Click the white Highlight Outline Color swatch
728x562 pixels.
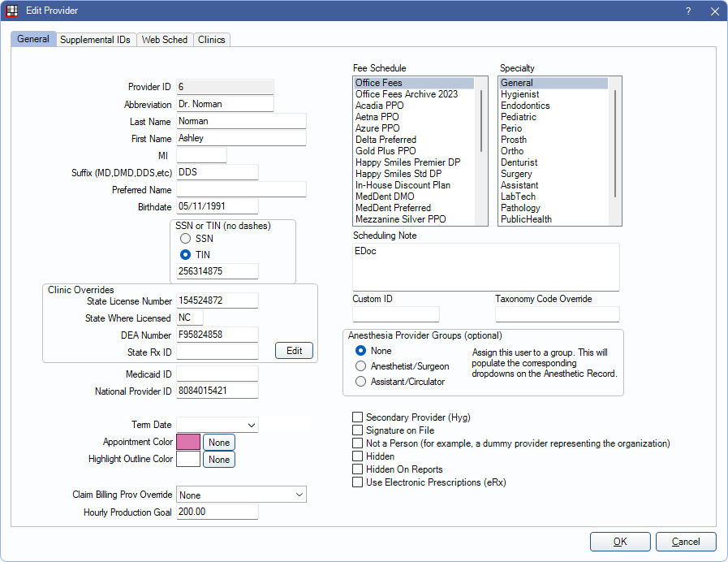(x=188, y=459)
